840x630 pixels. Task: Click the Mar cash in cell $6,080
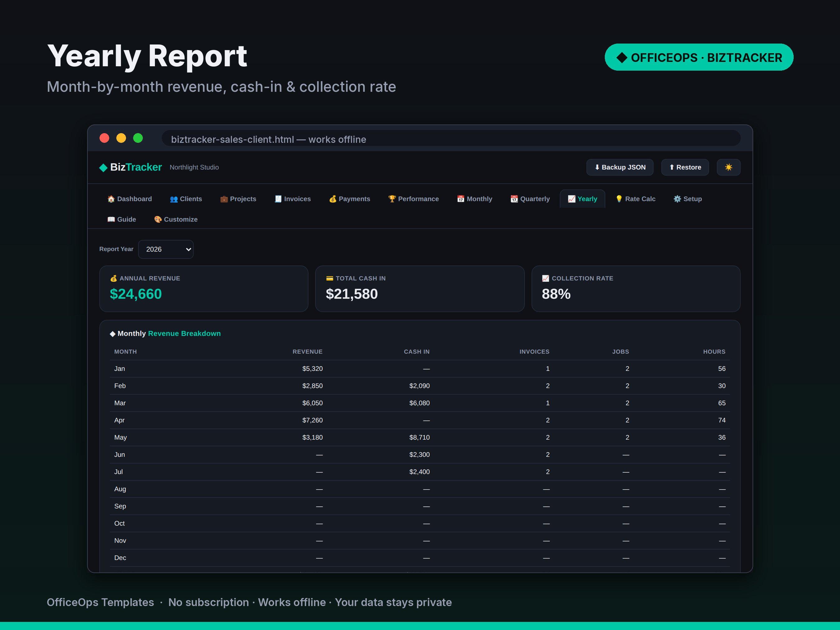(419, 403)
